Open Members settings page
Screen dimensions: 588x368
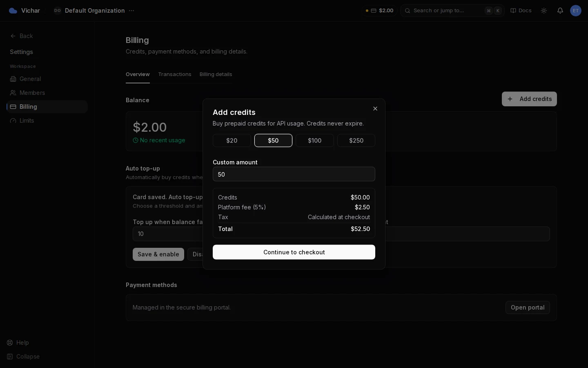pos(47,93)
